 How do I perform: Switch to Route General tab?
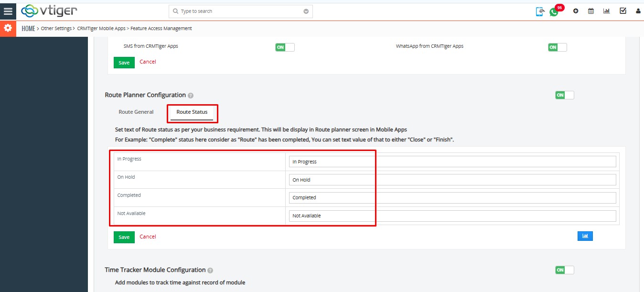click(136, 112)
